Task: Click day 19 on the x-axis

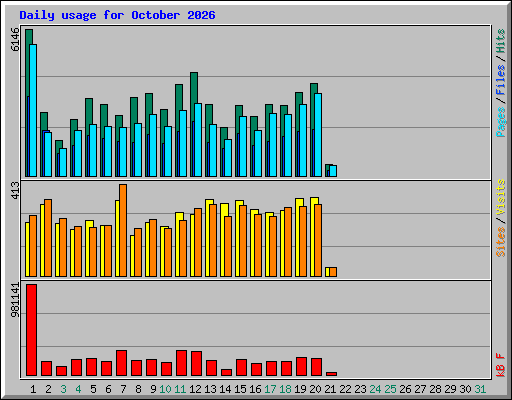Action: click(300, 389)
